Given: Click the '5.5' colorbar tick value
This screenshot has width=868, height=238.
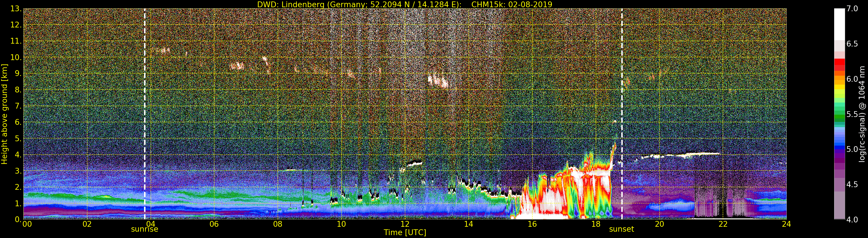Looking at the screenshot, I should [x=852, y=114].
